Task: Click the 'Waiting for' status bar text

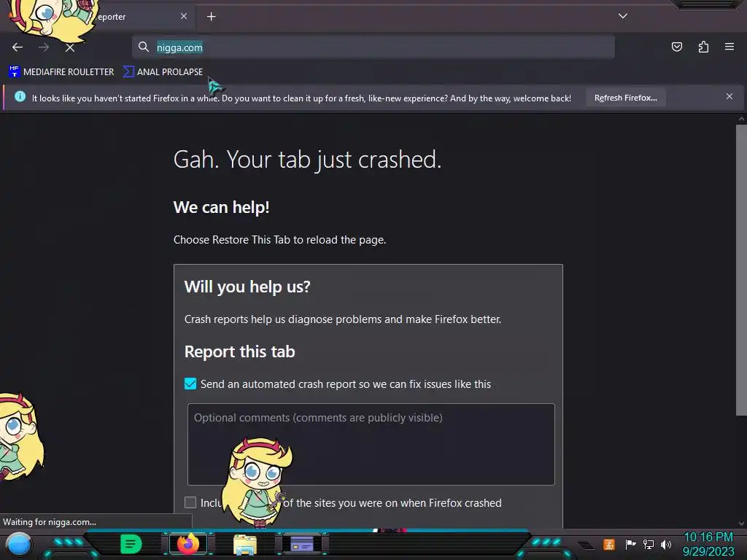Action: coord(50,522)
